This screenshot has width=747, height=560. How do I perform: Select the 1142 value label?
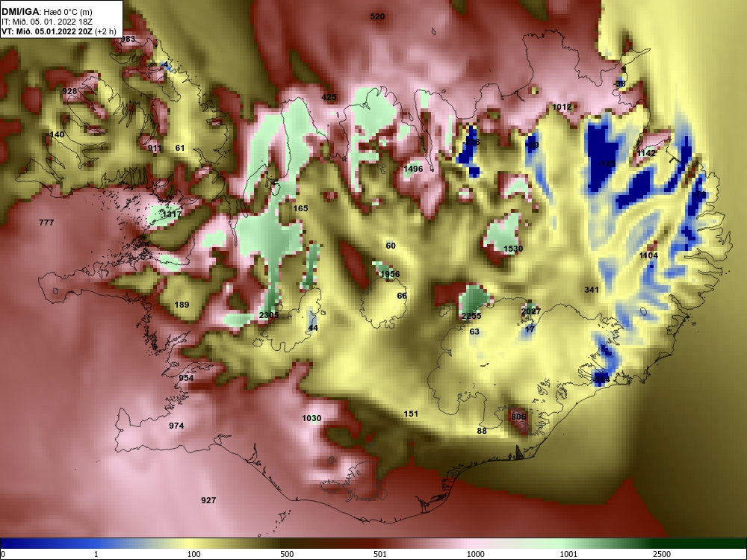[x=646, y=153]
